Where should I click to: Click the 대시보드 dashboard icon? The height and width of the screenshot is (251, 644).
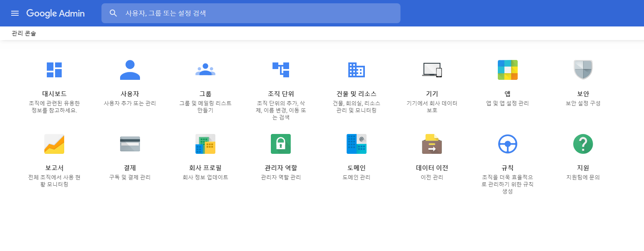click(54, 70)
